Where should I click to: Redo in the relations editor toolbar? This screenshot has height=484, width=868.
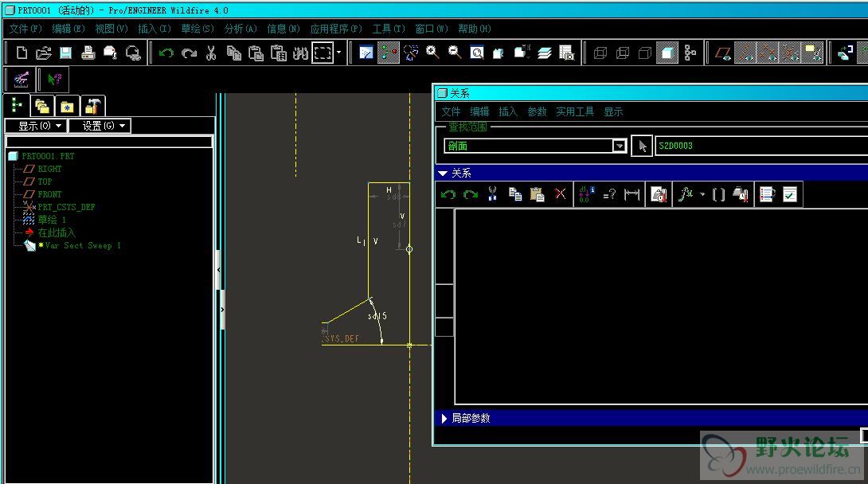click(x=470, y=195)
